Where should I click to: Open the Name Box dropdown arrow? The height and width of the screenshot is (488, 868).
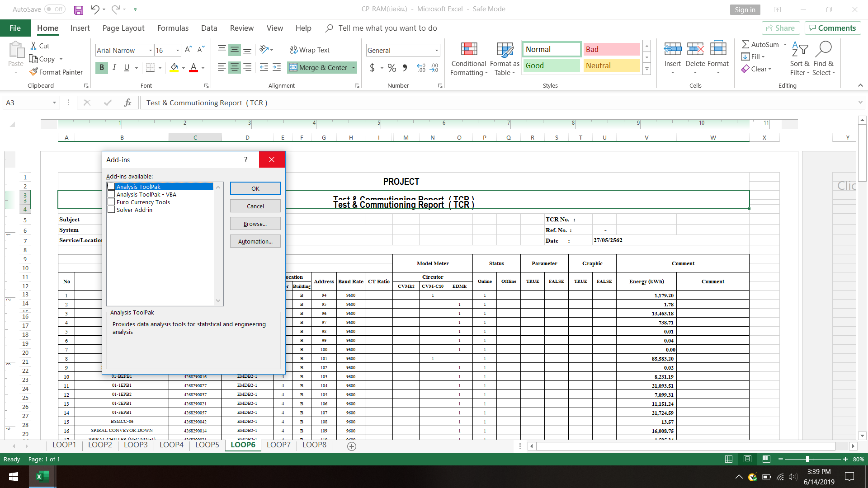coord(54,103)
